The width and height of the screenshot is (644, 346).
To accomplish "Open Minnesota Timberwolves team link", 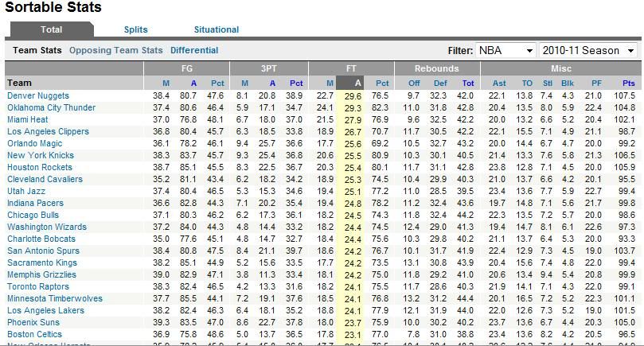I will 55,298.
